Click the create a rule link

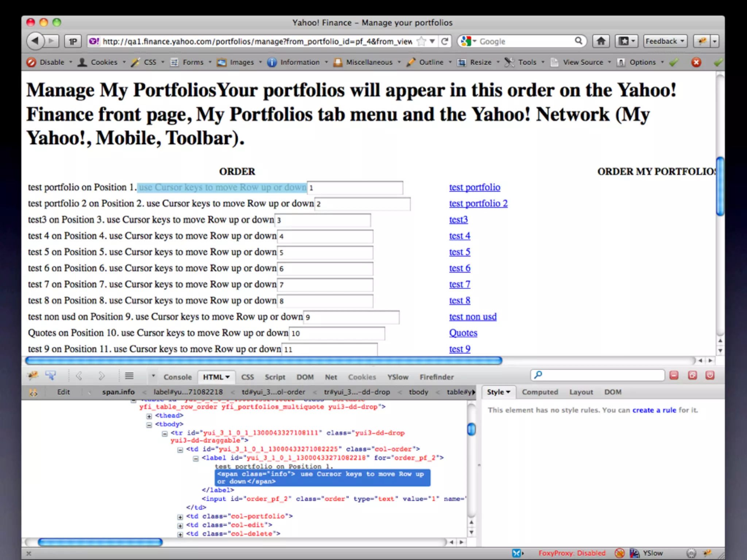[x=654, y=410]
